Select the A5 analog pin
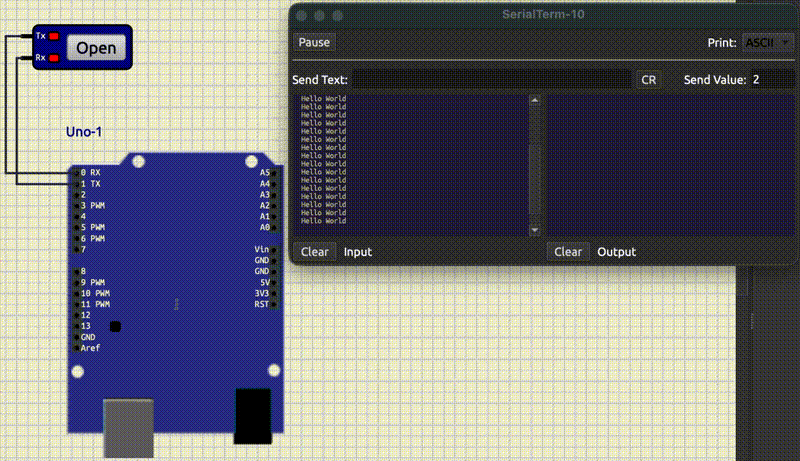Viewport: 800px width, 461px height. click(x=274, y=172)
